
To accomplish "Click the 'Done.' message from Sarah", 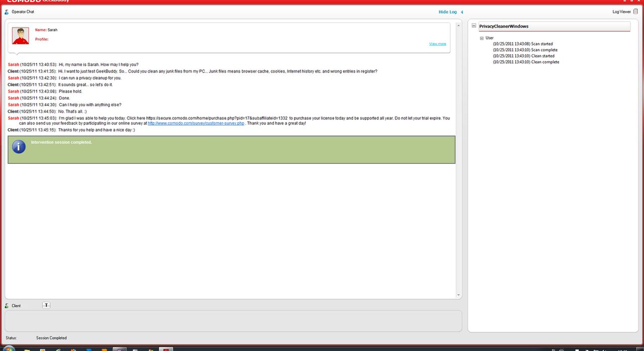I will [39, 98].
